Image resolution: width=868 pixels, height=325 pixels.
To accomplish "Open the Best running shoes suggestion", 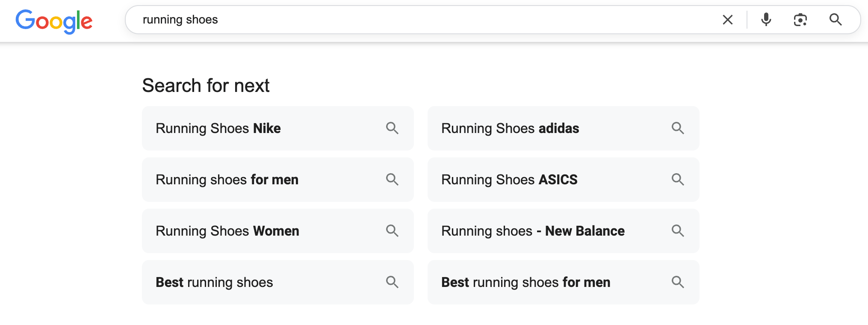I will pos(278,282).
